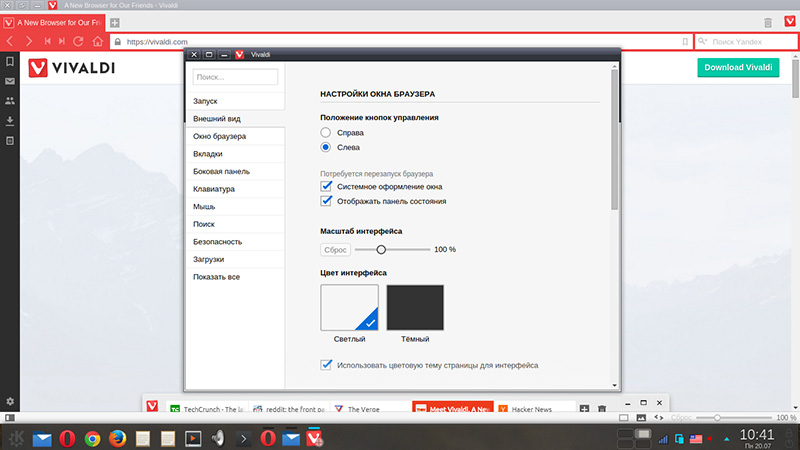Go forward using the browser forward arrow

pos(29,41)
